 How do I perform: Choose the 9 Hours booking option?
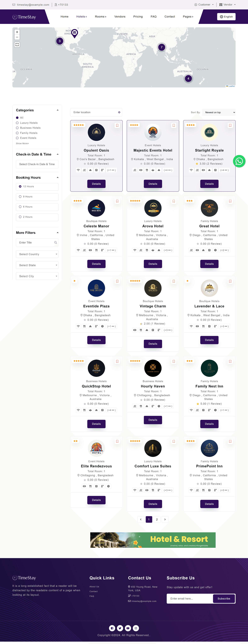[x=20, y=197]
